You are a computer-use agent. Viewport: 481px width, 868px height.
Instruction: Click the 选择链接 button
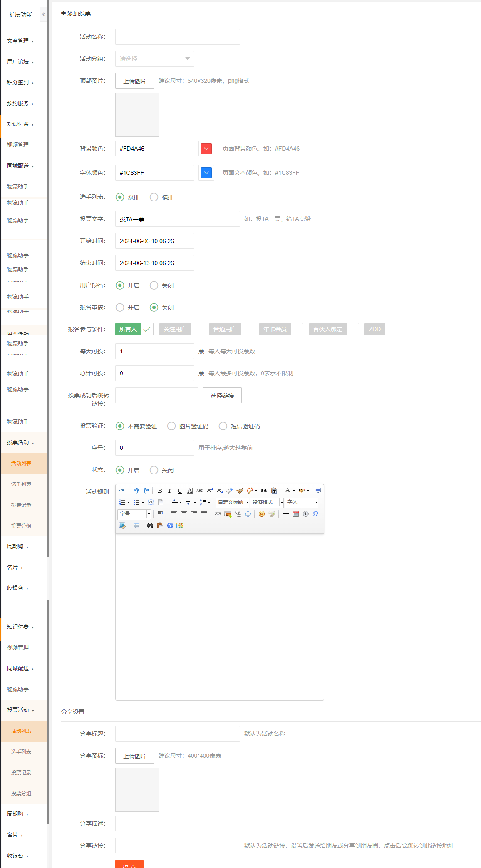pyautogui.click(x=222, y=395)
